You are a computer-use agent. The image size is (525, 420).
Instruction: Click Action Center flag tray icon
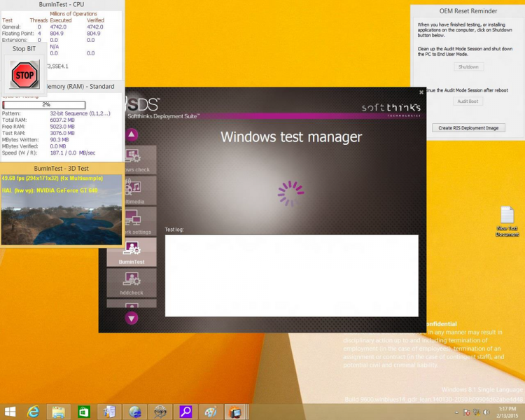(466, 412)
